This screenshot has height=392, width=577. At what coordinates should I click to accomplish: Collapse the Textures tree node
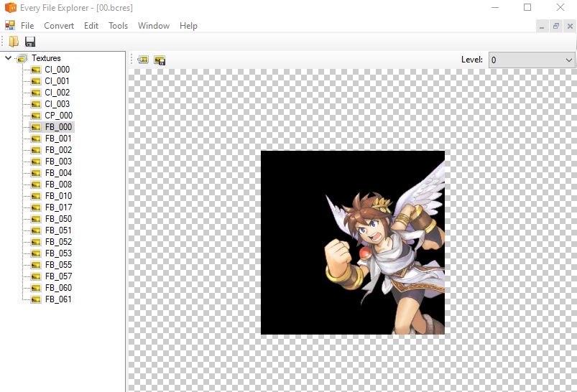[x=8, y=57]
